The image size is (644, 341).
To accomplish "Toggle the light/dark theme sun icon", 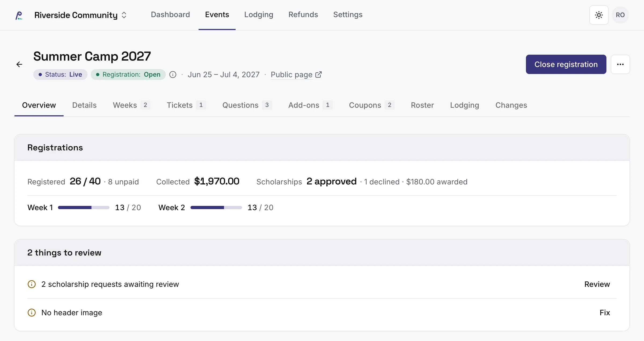I will point(599,15).
